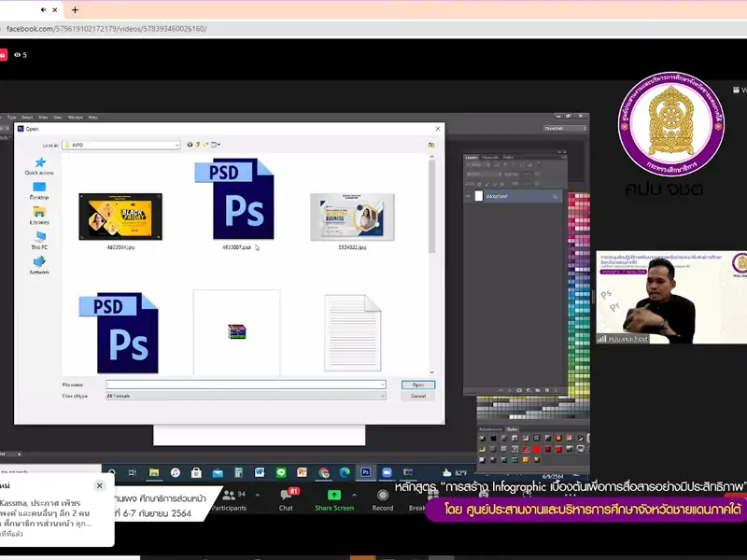Select the blank text document file icon
Screen dimensions: 747x560
point(353,332)
